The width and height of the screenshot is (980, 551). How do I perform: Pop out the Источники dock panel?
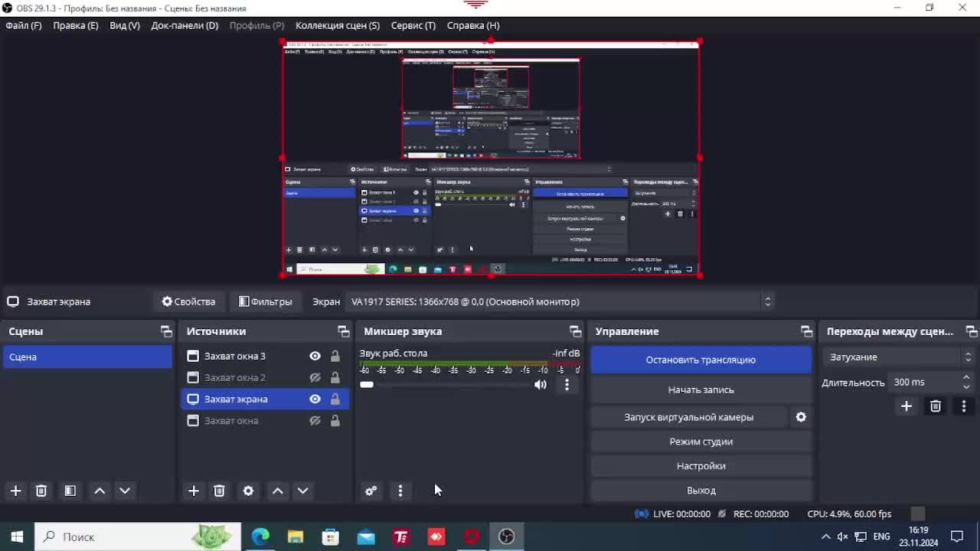(343, 331)
